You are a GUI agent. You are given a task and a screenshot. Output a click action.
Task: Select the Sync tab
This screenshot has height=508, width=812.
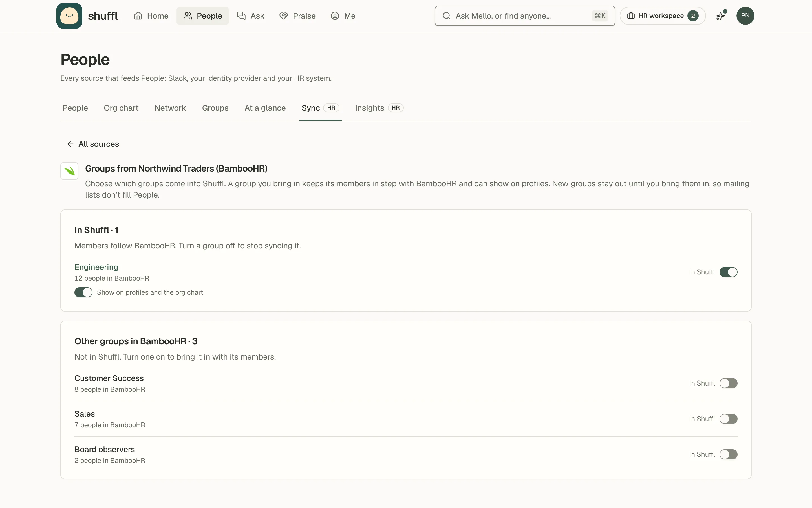point(321,108)
